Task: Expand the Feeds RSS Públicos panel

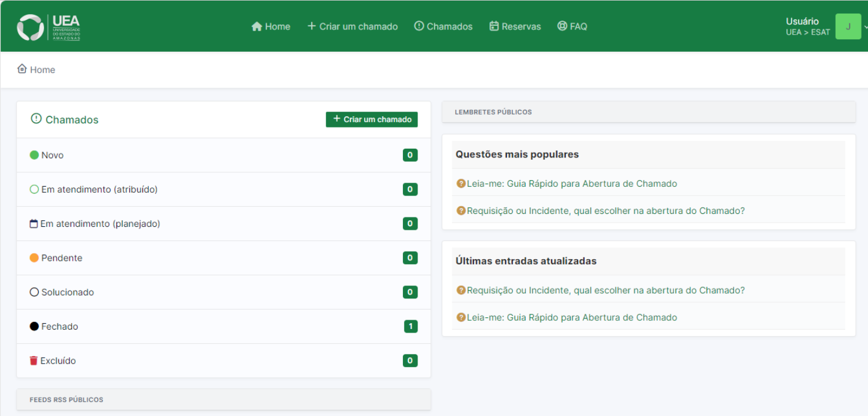Action: point(223,400)
